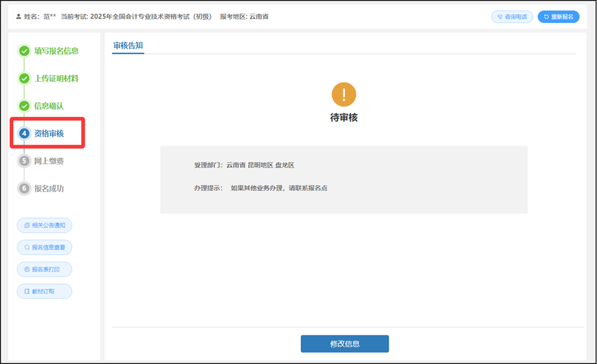Go to the 网上缴费 step
This screenshot has height=364, width=597.
pyautogui.click(x=49, y=161)
